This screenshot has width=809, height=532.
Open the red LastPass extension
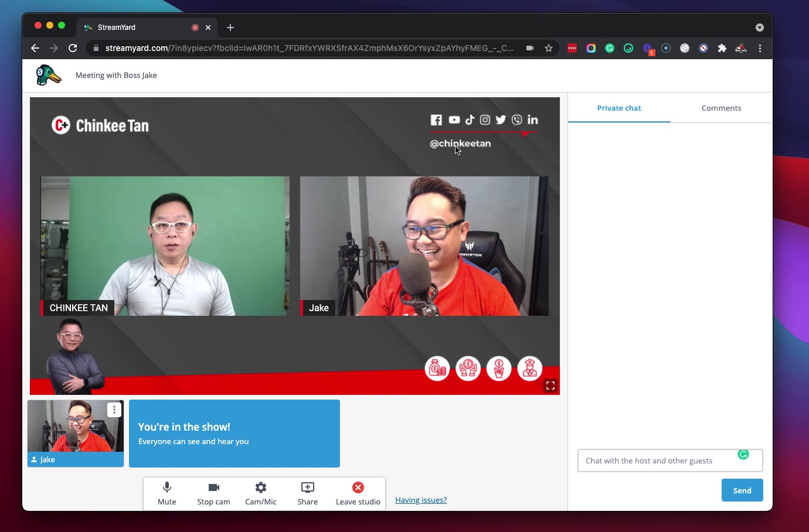tap(572, 48)
